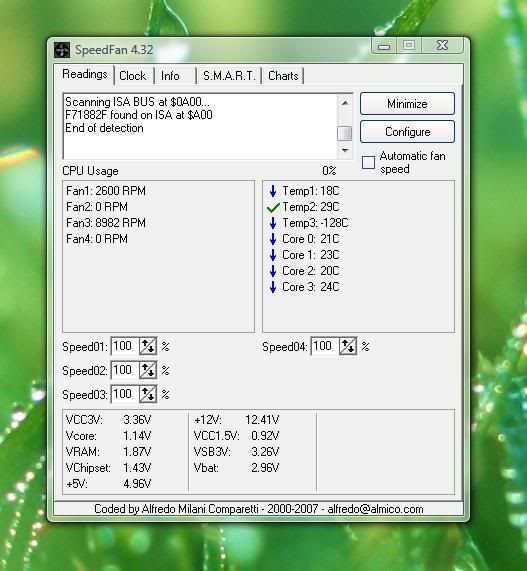Close the SpeedFan window
The image size is (527, 571).
[x=442, y=46]
